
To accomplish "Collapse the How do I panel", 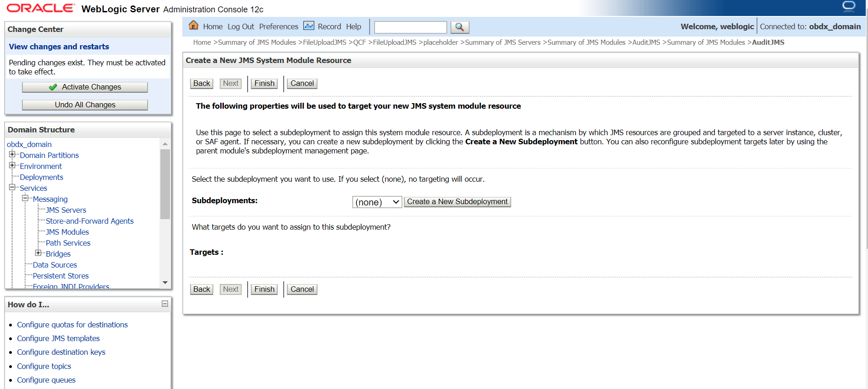I will pyautogui.click(x=165, y=304).
